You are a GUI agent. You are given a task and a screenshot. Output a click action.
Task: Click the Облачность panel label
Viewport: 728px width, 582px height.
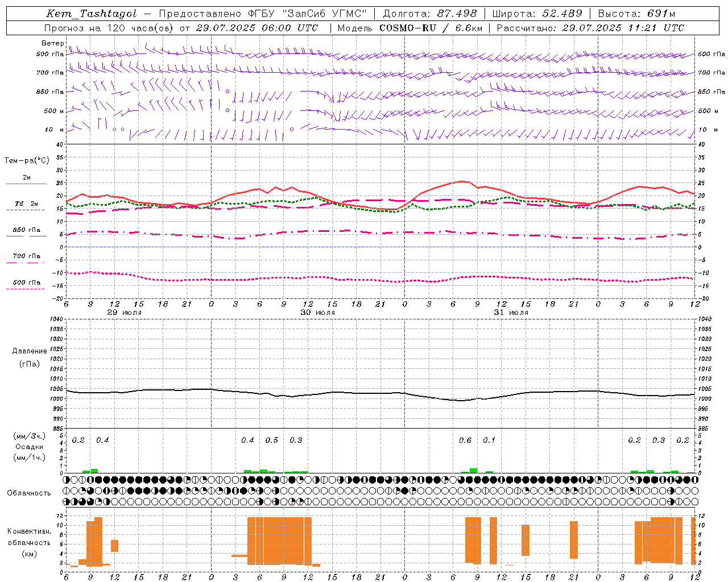tap(29, 493)
